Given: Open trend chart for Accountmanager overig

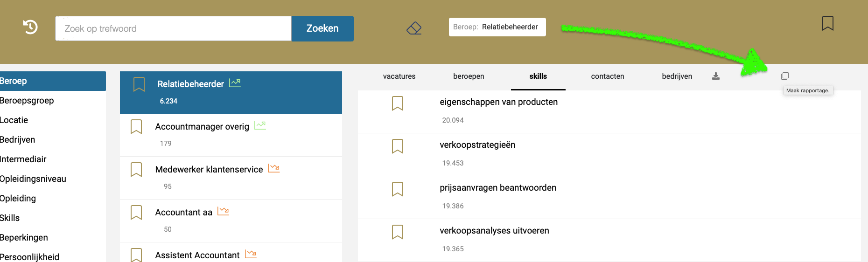Looking at the screenshot, I should click(260, 125).
